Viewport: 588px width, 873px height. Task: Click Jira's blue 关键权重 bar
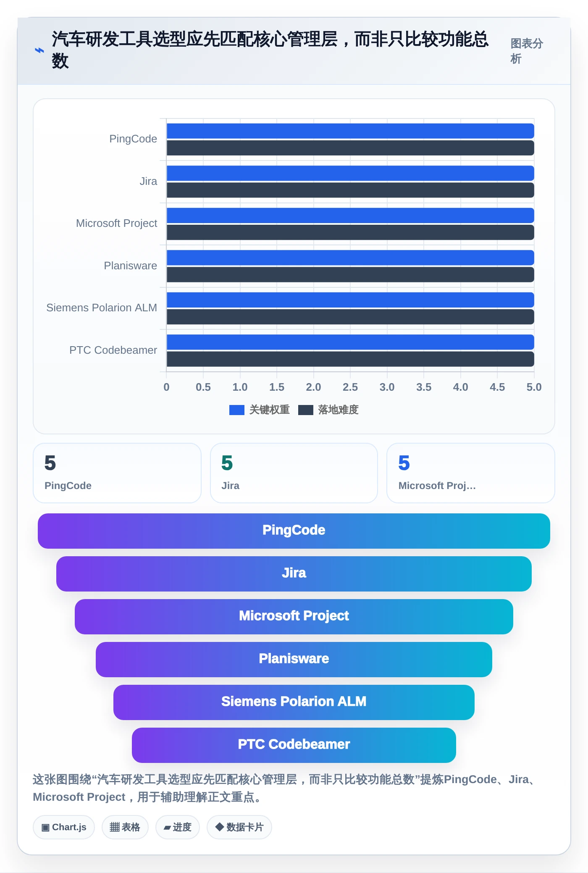point(350,173)
